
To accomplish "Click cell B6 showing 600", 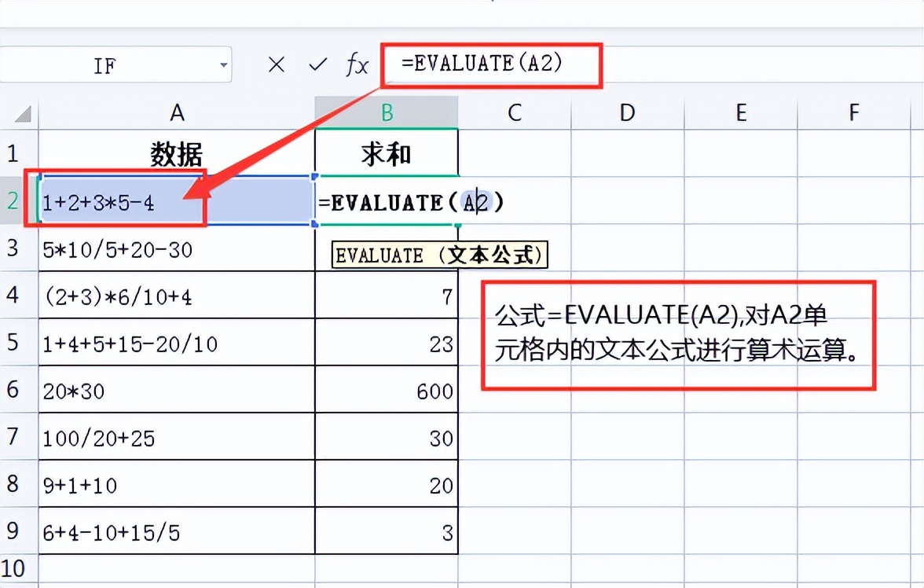I will 387,391.
